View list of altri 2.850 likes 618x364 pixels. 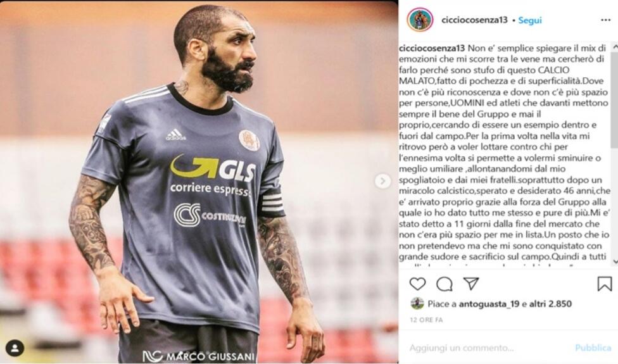[x=550, y=304]
